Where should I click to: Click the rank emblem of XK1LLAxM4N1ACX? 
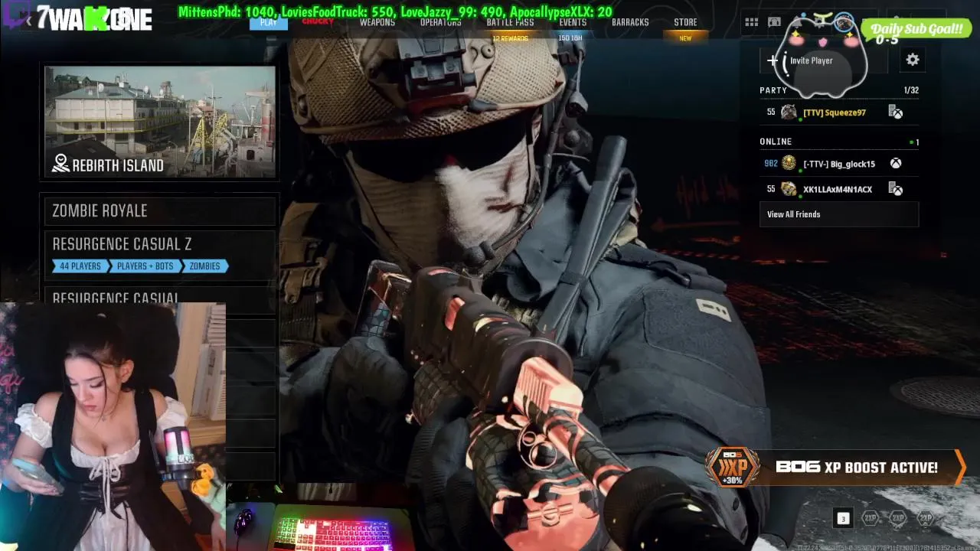pos(789,189)
